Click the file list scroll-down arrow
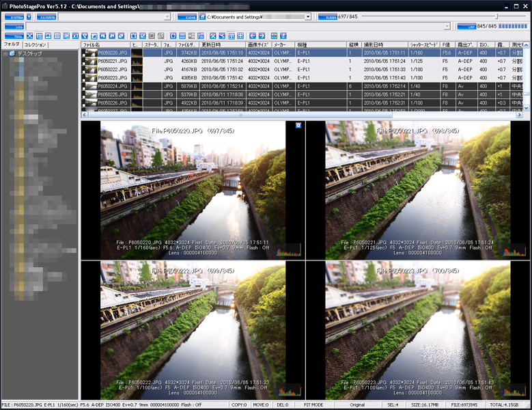 coord(527,108)
